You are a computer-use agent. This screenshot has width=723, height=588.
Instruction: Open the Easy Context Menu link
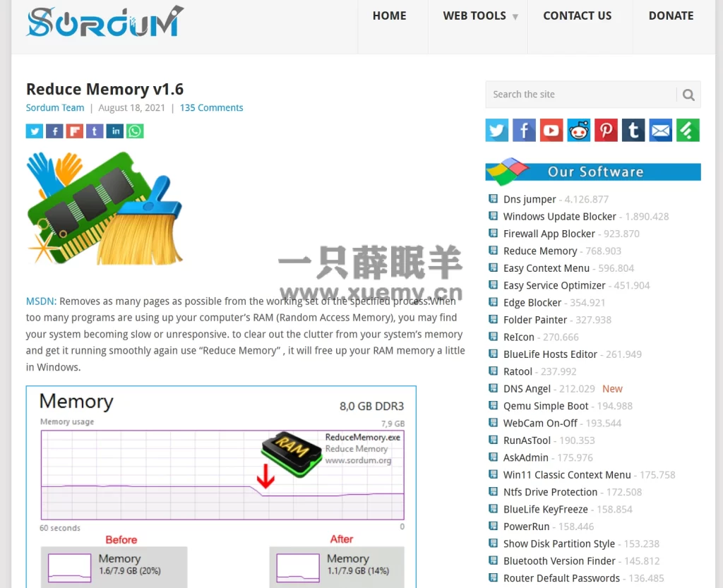(546, 268)
